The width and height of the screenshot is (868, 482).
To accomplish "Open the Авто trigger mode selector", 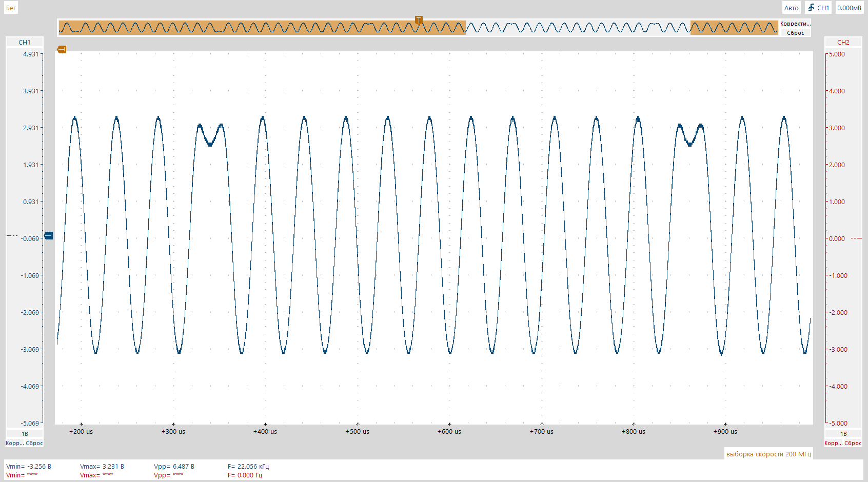I will coord(791,8).
